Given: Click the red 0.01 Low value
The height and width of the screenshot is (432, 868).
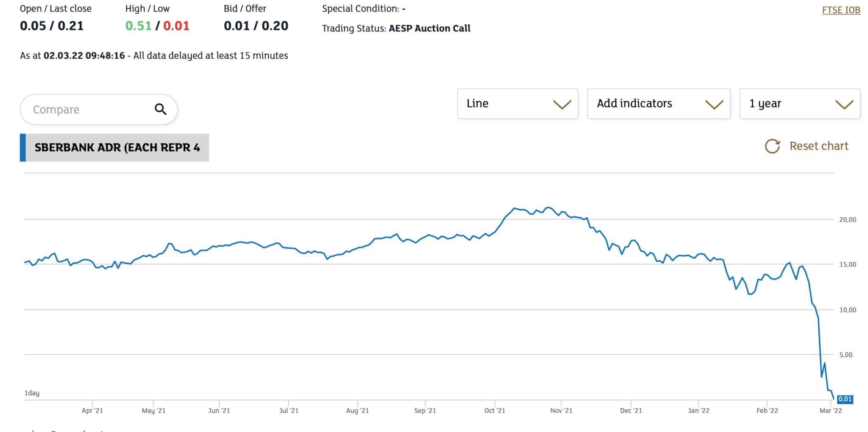Looking at the screenshot, I should point(176,26).
